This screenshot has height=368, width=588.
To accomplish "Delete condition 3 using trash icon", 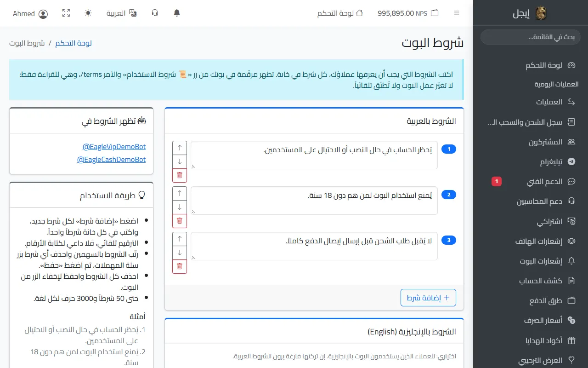I will (x=180, y=266).
